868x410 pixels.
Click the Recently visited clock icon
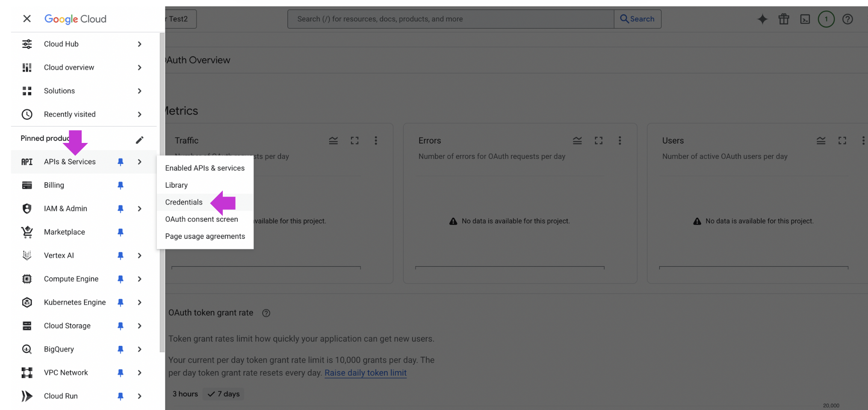(27, 114)
